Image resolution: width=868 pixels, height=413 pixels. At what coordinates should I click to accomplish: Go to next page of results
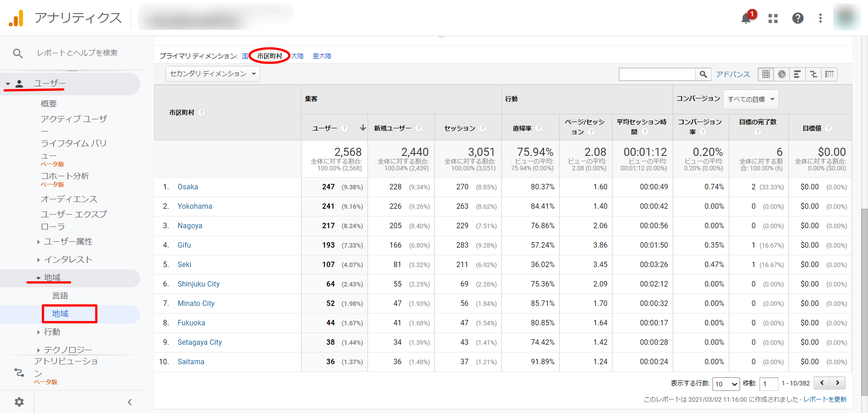[837, 383]
